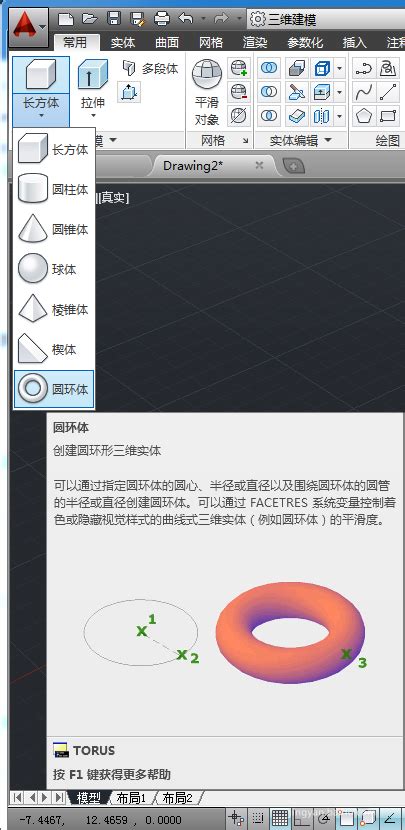Select the 楔体 wedge primitive
The height and width of the screenshot is (830, 405).
coord(54,349)
